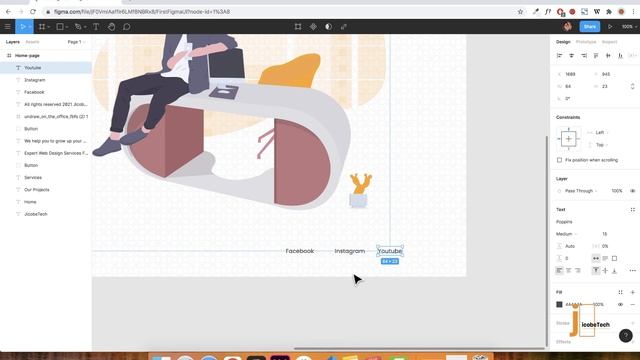The height and width of the screenshot is (360, 640).
Task: Open the zoom level 100% dropdown
Action: (629, 27)
